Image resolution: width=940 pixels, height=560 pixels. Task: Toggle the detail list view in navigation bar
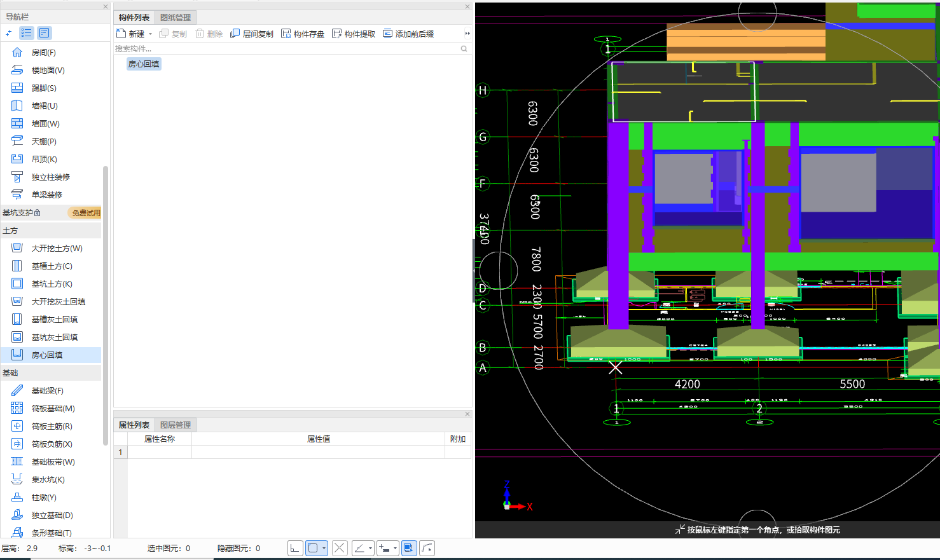click(45, 33)
